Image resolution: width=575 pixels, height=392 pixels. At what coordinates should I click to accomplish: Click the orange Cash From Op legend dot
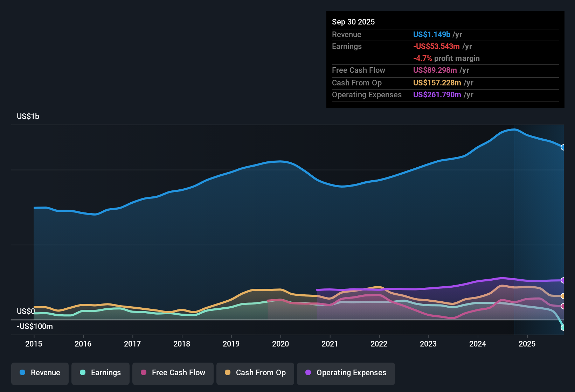(x=228, y=373)
